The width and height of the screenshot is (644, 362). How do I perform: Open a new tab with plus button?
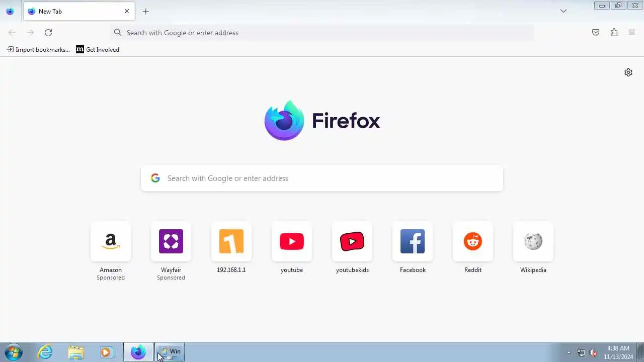tap(145, 11)
